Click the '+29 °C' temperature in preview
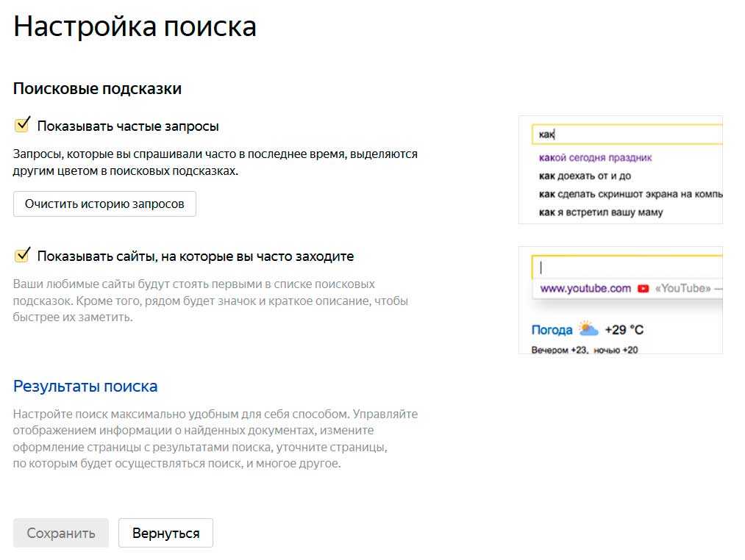Screen dimensions: 745x560 click(624, 330)
